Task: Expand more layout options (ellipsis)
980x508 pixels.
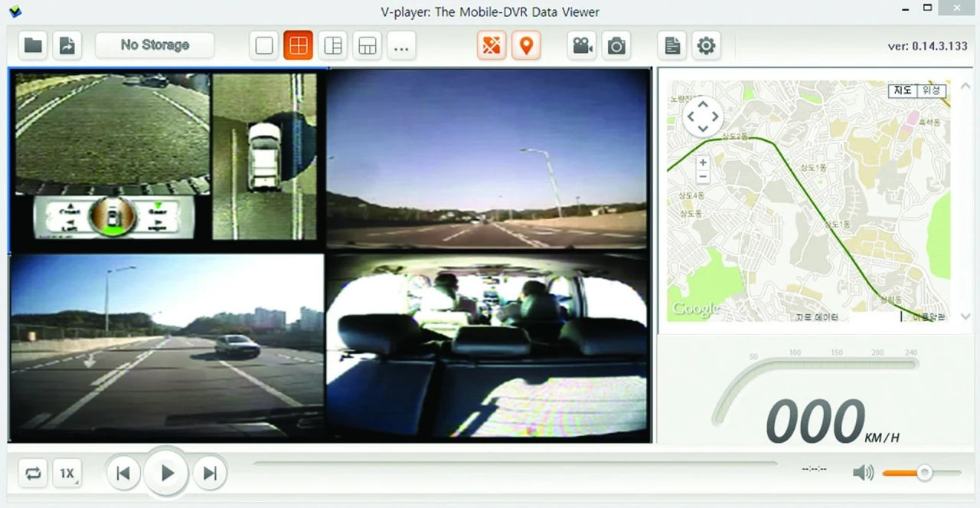Action: point(401,46)
